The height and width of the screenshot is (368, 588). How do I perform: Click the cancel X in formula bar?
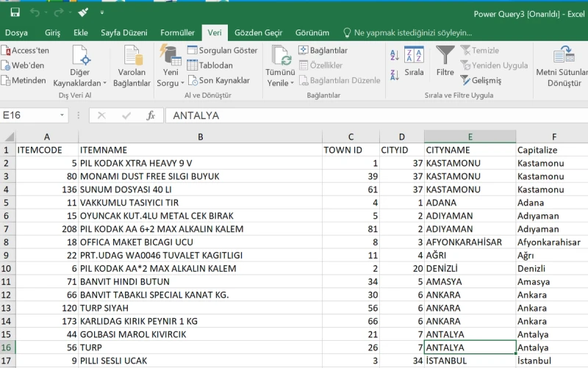click(x=101, y=115)
